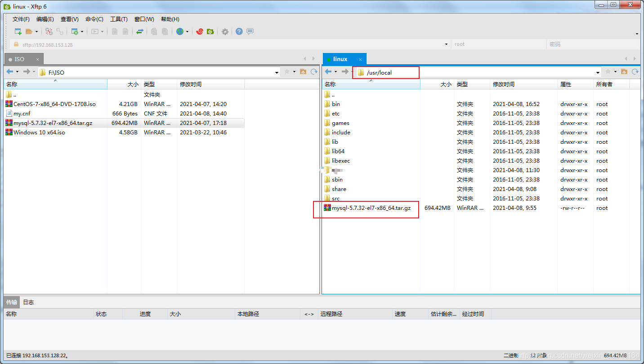The height and width of the screenshot is (364, 644).
Task: Click the Copy toolbar icon
Action: coord(154,31)
